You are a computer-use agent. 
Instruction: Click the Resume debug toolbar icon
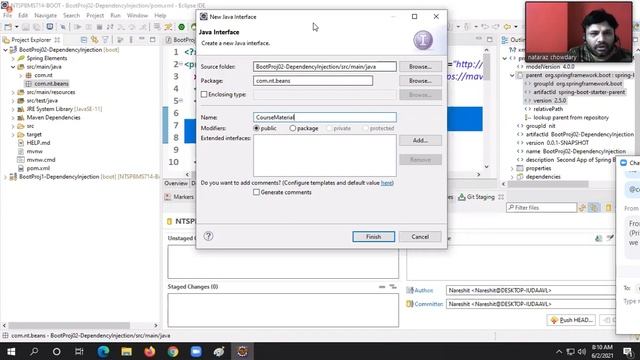(78, 27)
